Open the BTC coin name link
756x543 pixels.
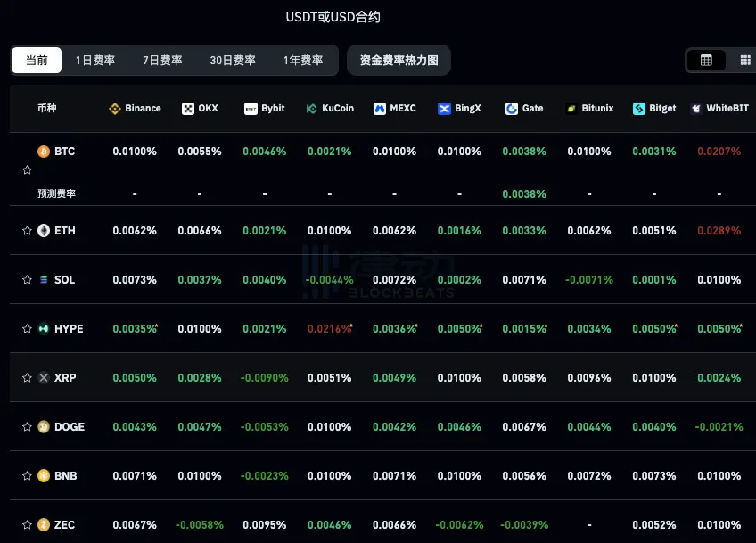pos(64,152)
